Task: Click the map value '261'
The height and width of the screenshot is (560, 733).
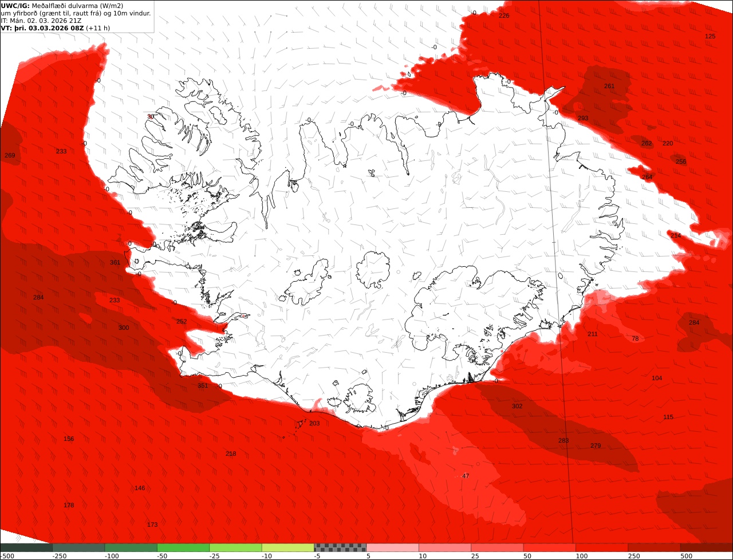Action: click(x=609, y=86)
